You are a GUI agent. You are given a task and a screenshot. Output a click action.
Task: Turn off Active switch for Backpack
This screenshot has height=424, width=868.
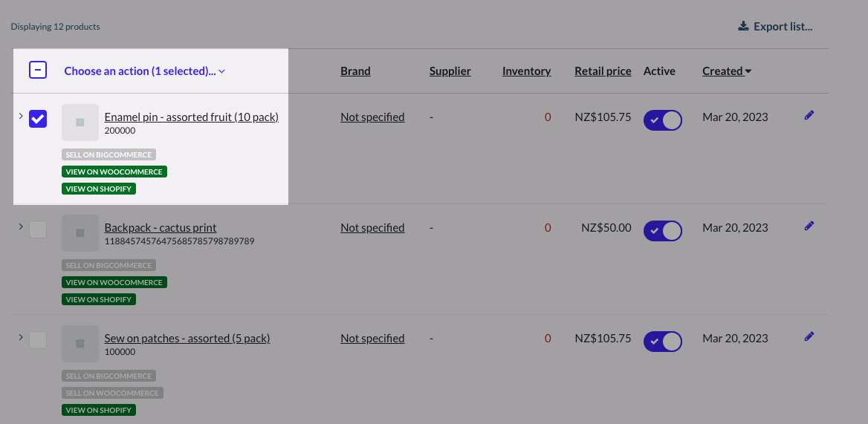point(662,231)
